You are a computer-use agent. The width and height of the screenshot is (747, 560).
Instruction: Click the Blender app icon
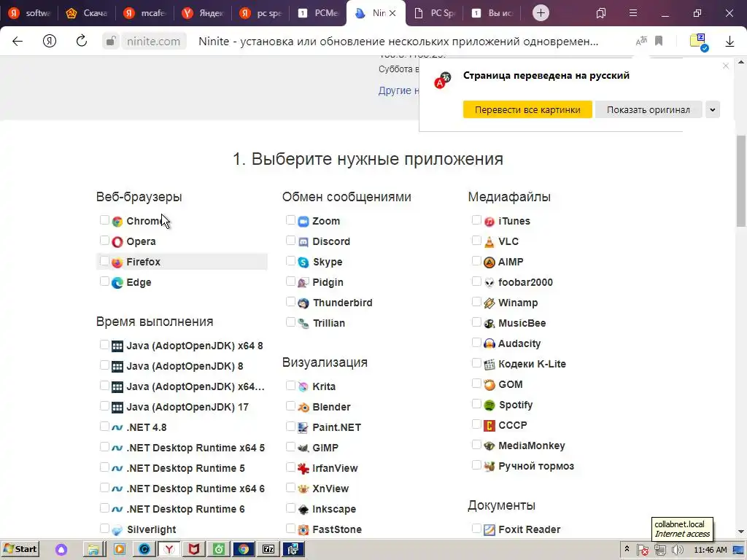303,407
